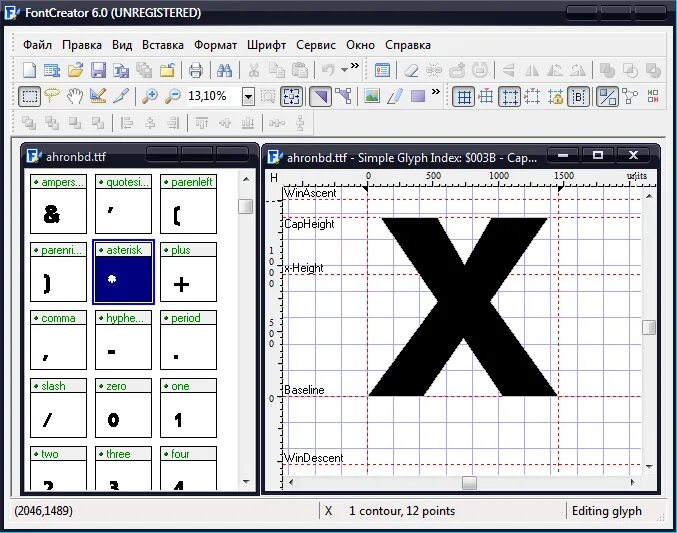677x533 pixels.
Task: Open the Окно menu
Action: [x=361, y=45]
